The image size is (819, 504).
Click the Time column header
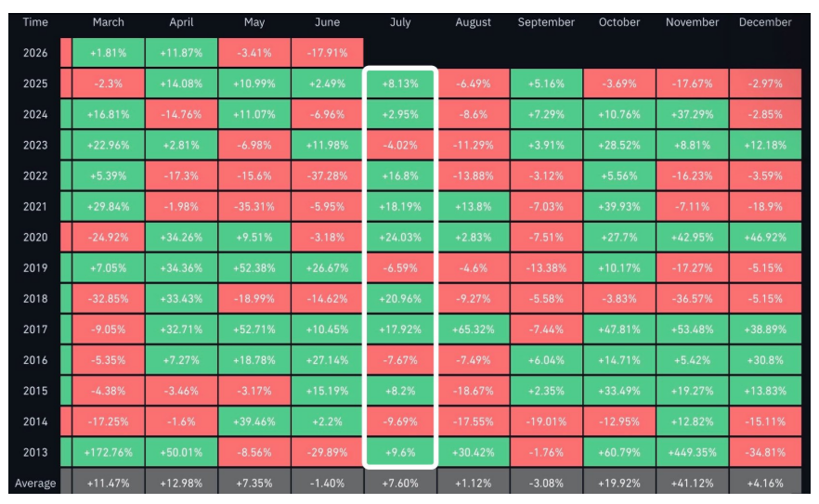[x=35, y=22]
